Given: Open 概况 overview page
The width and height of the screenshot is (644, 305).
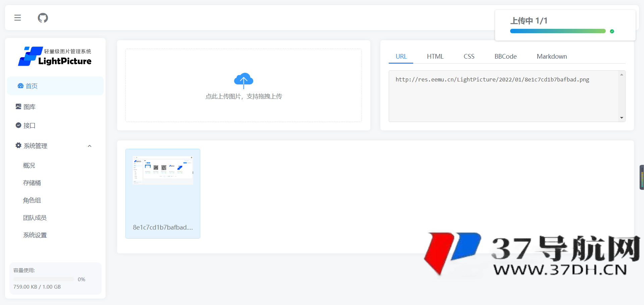Looking at the screenshot, I should 29,166.
